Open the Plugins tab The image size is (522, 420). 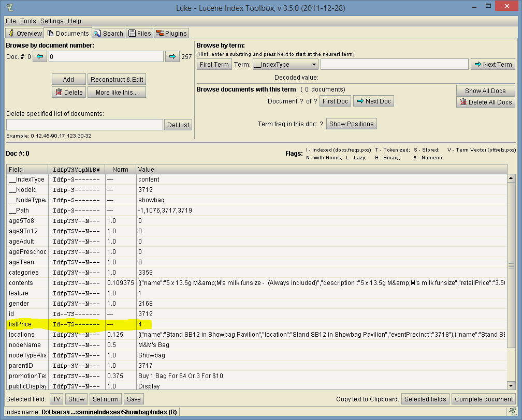pyautogui.click(x=171, y=33)
